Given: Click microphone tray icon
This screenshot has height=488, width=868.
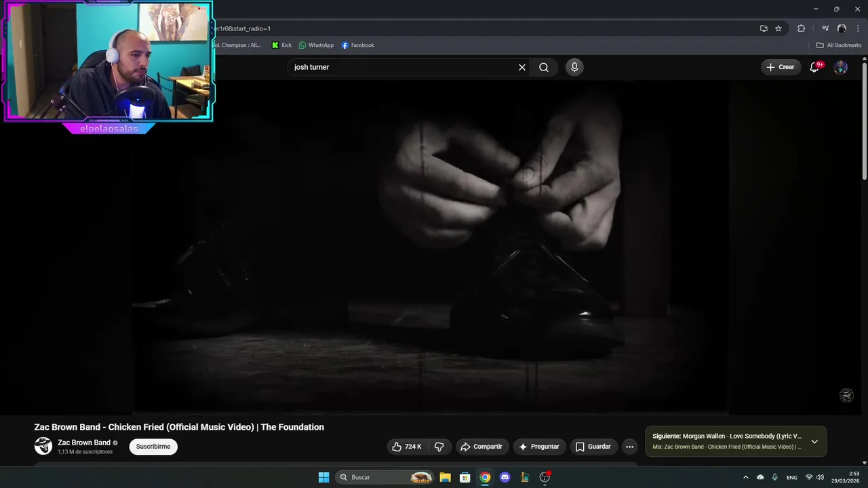Looking at the screenshot, I should coord(774,477).
